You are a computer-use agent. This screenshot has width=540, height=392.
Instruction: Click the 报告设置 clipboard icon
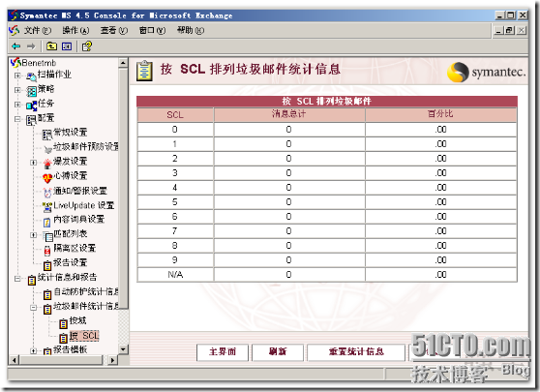(47, 265)
